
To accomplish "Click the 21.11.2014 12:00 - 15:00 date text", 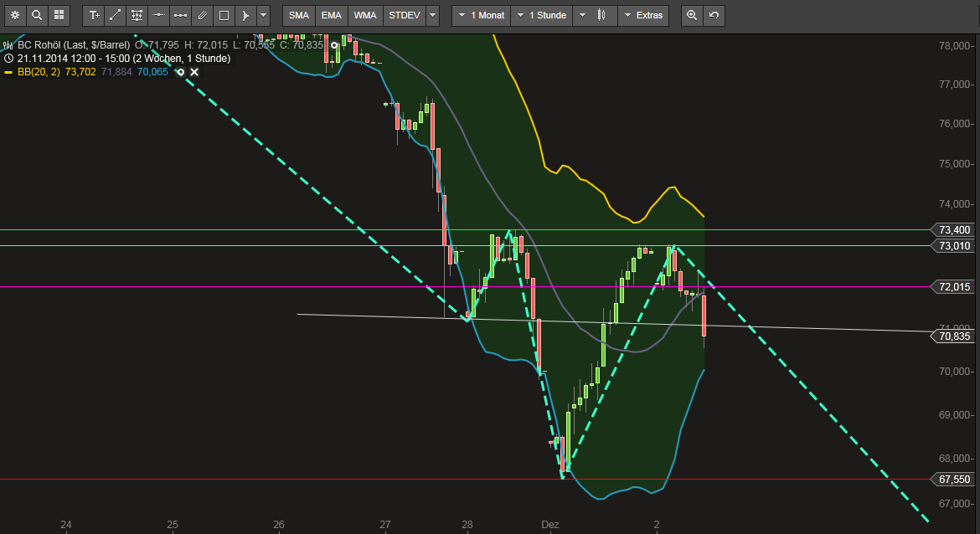I will [x=74, y=58].
